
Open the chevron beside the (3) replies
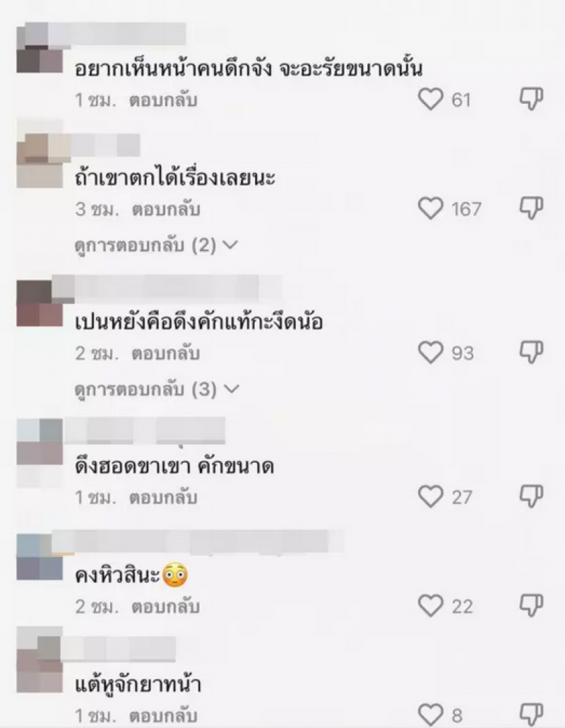point(231,389)
